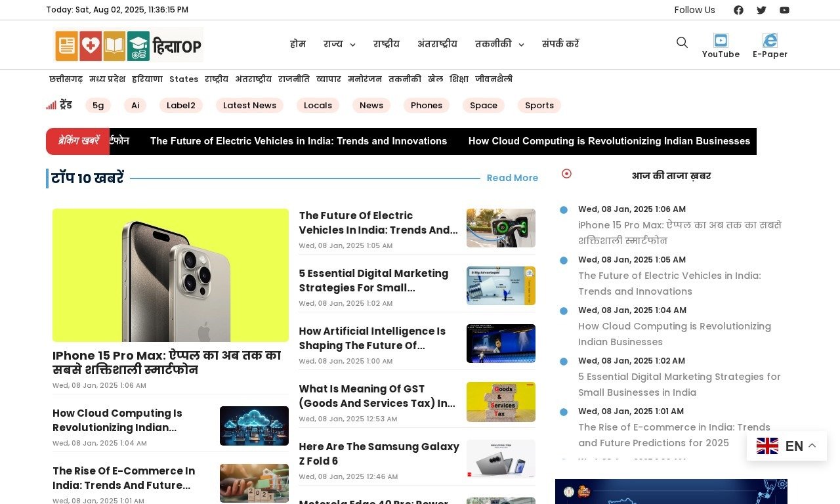Open the E-Paper icon
The image size is (840, 504).
(x=769, y=39)
